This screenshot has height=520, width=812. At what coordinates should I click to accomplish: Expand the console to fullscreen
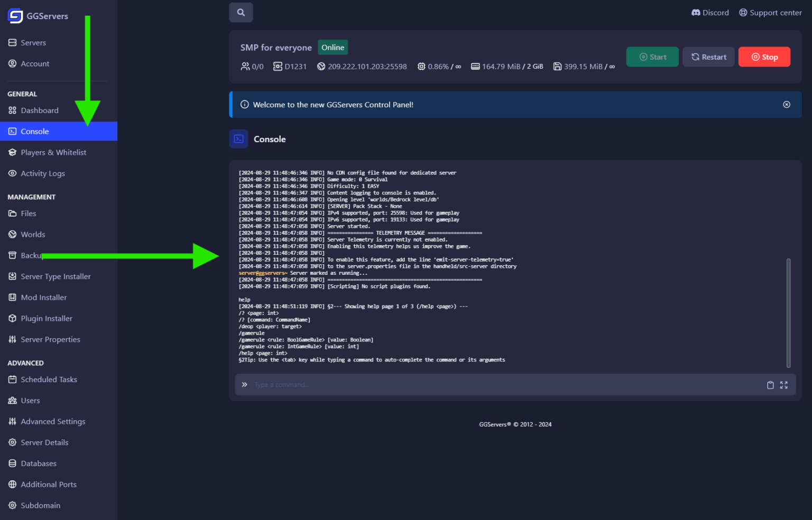(x=784, y=385)
